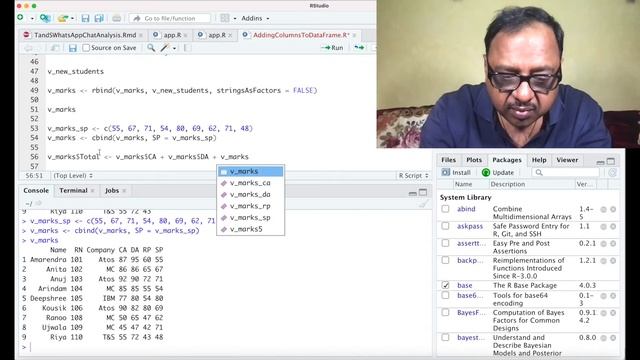Open the New File dropdown arrow
The height and width of the screenshot is (360, 640).
pos(32,18)
